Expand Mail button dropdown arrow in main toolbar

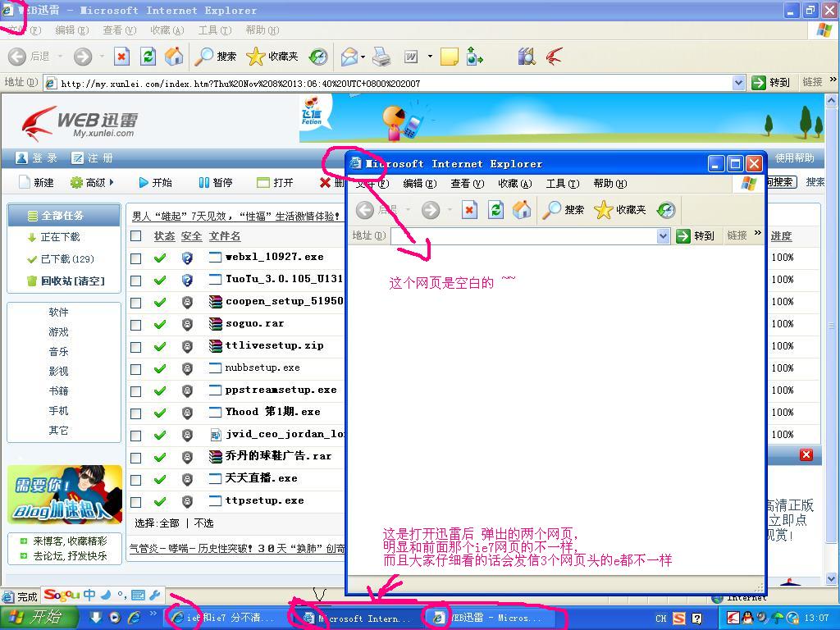(x=363, y=57)
